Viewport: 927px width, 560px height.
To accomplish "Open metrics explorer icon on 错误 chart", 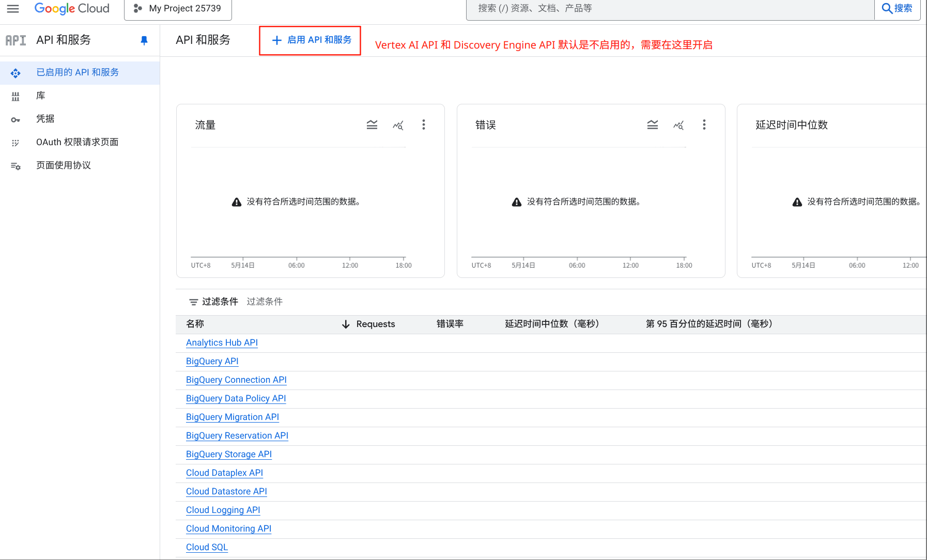I will (678, 125).
